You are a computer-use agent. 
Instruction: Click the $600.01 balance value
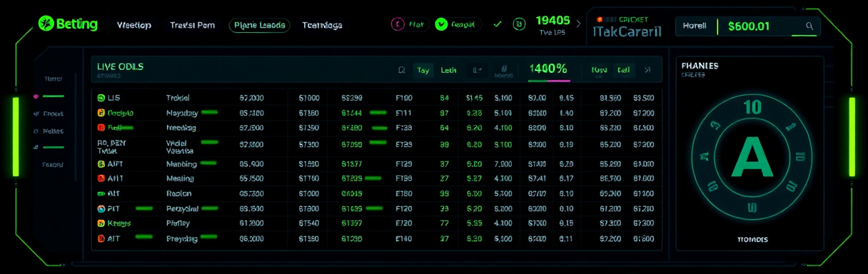(x=748, y=26)
